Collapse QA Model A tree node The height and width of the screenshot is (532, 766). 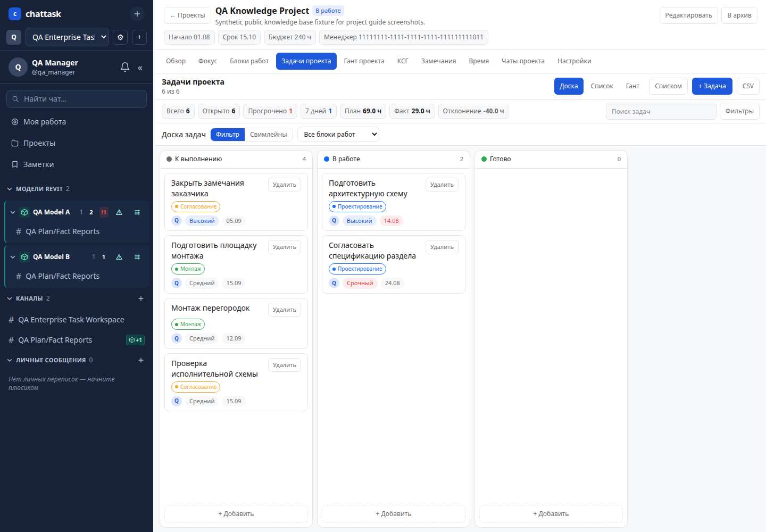tap(13, 212)
